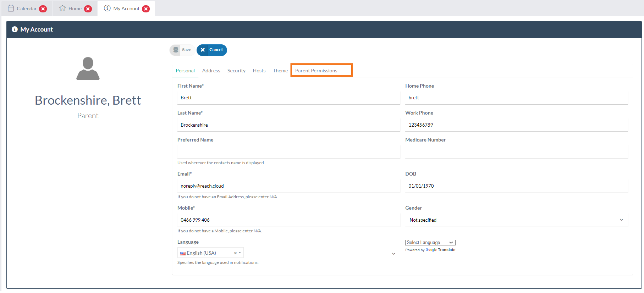Select the Theme tab

pyautogui.click(x=280, y=70)
